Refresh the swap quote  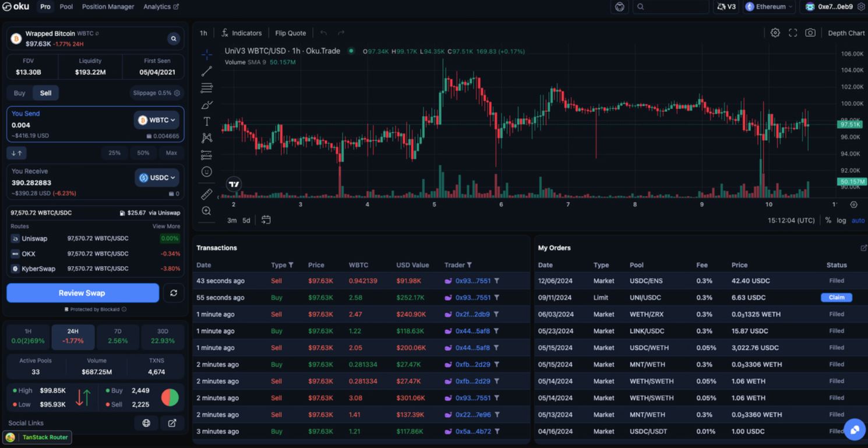point(173,293)
